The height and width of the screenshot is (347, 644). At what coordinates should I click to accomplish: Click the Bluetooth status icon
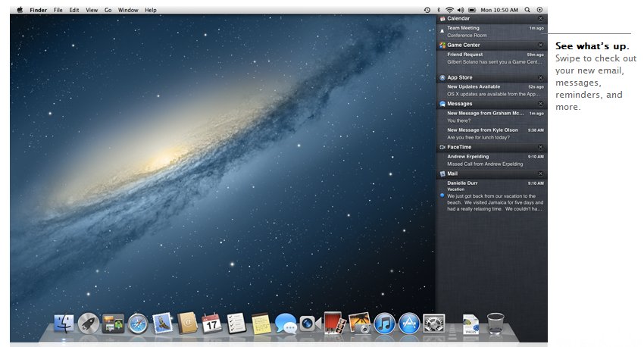pyautogui.click(x=439, y=10)
